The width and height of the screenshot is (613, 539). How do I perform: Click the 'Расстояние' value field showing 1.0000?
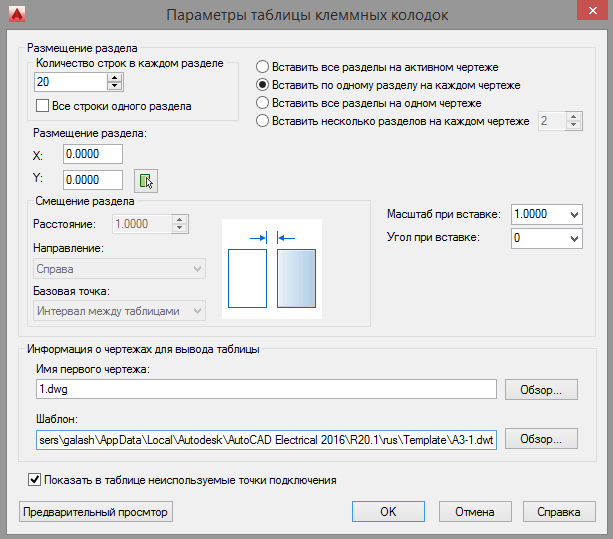(x=142, y=224)
